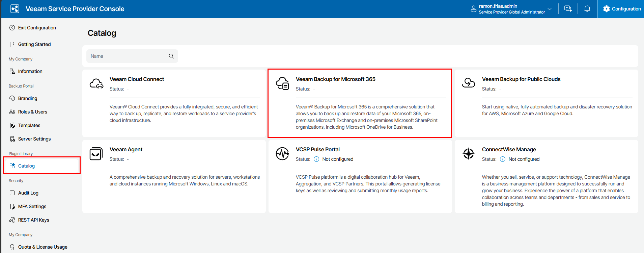Image resolution: width=644 pixels, height=253 pixels.
Task: Click the Veeam Agent description text
Action: click(185, 180)
